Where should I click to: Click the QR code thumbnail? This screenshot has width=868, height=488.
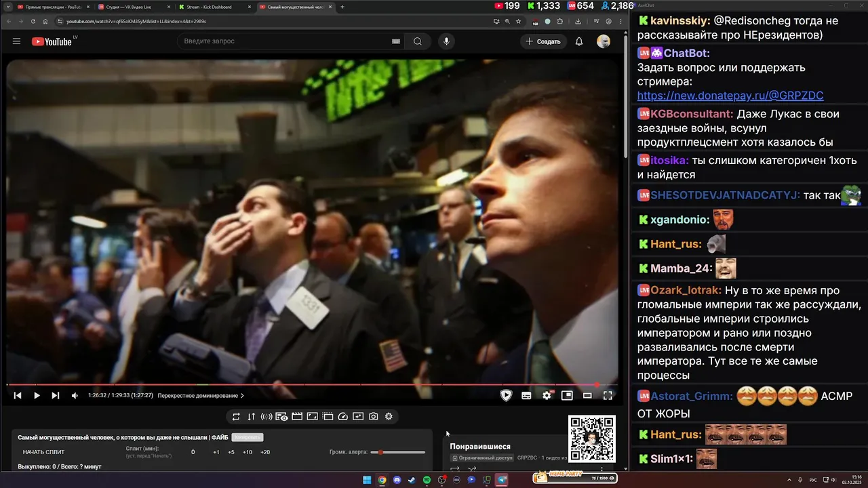coord(591,439)
